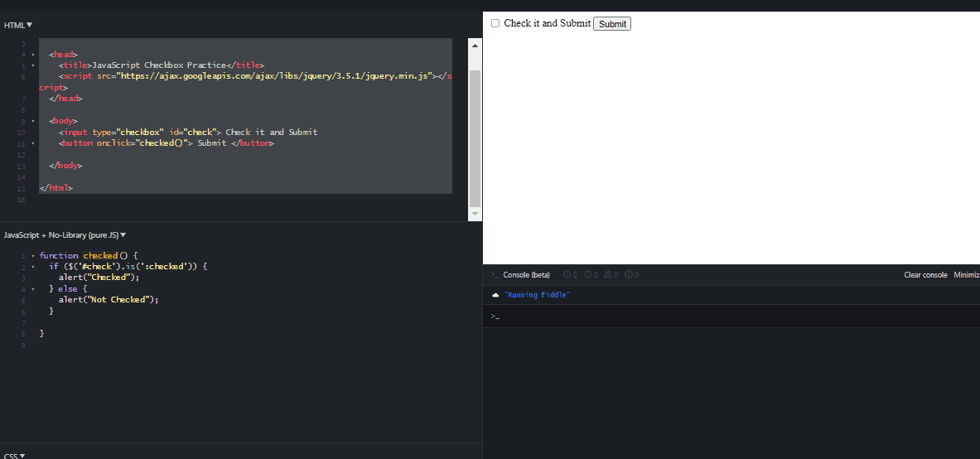Click the cloud icon beside "Running fiddle"
The image size is (980, 459).
pyautogui.click(x=495, y=295)
